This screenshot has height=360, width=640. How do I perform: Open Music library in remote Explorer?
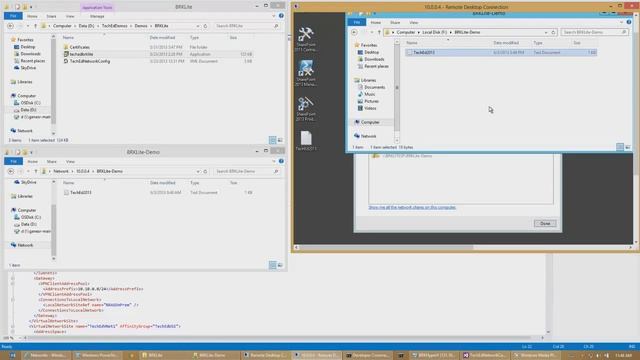point(367,94)
